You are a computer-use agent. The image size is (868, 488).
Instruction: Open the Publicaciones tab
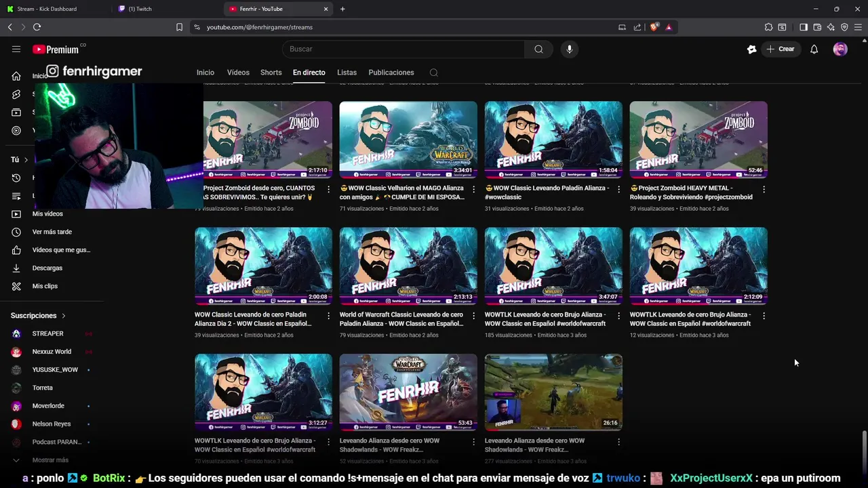pyautogui.click(x=391, y=73)
